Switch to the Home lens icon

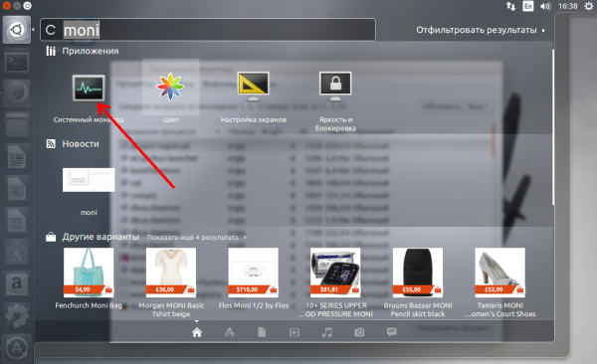[197, 332]
